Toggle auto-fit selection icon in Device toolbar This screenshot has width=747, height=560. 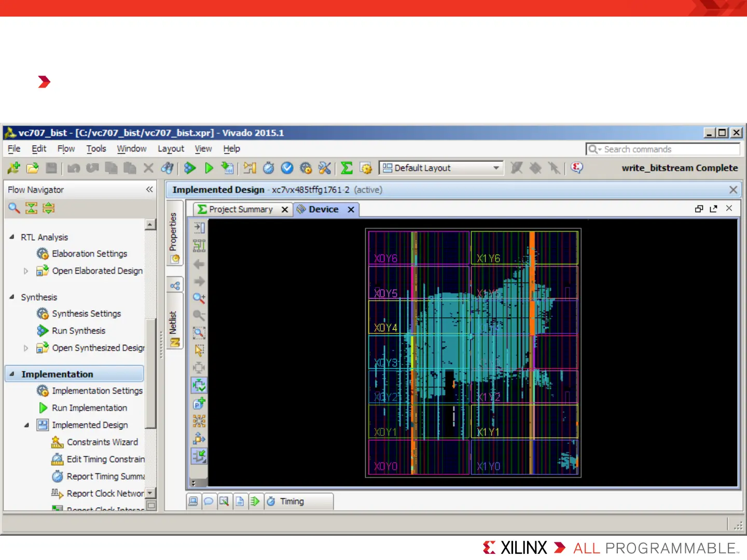tap(199, 385)
